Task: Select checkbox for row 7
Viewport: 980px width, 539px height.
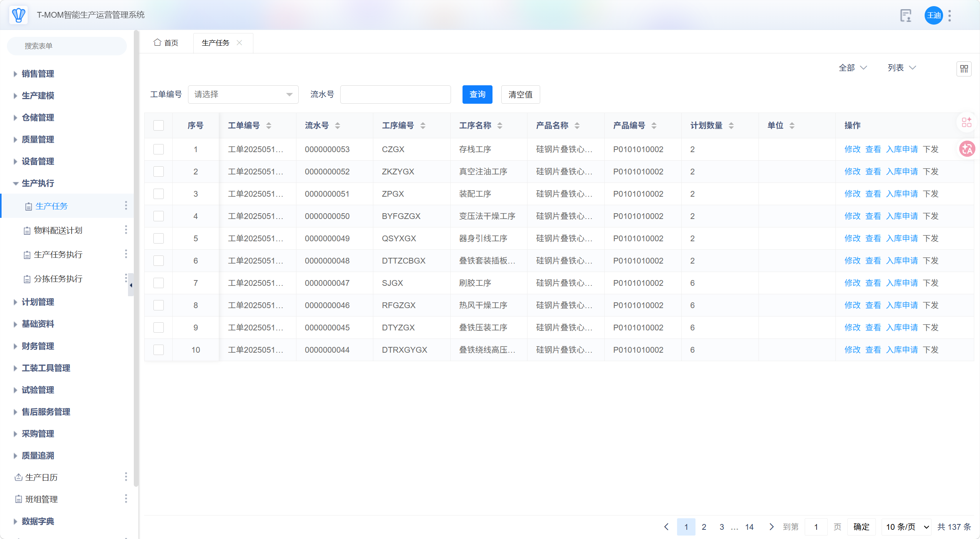Action: [158, 283]
